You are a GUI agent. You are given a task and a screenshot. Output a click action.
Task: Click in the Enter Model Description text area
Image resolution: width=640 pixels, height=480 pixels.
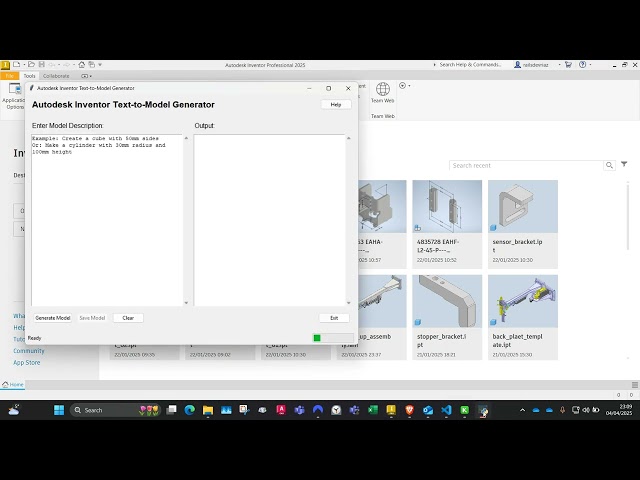(x=107, y=220)
